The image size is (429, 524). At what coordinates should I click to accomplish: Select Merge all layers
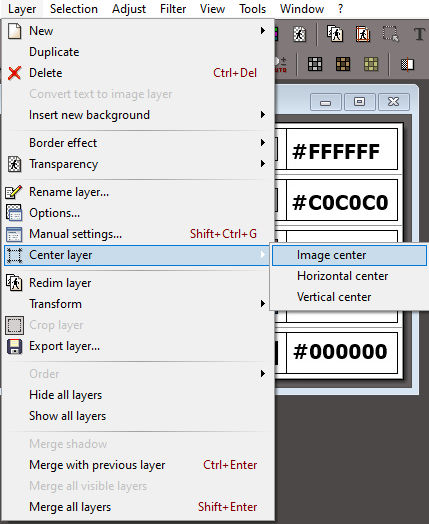pyautogui.click(x=138, y=507)
